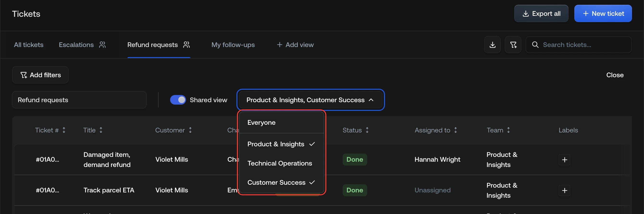The width and height of the screenshot is (644, 214).
Task: Click Violet Mills in the Damaged item row
Action: (172, 160)
